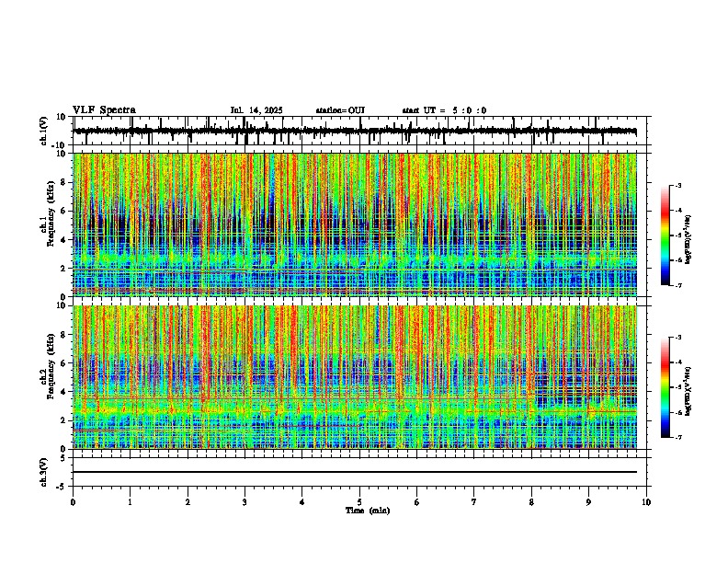This screenshot has height=563, width=728.
Task: Click the time axis tick label "6"
Action: 417,502
